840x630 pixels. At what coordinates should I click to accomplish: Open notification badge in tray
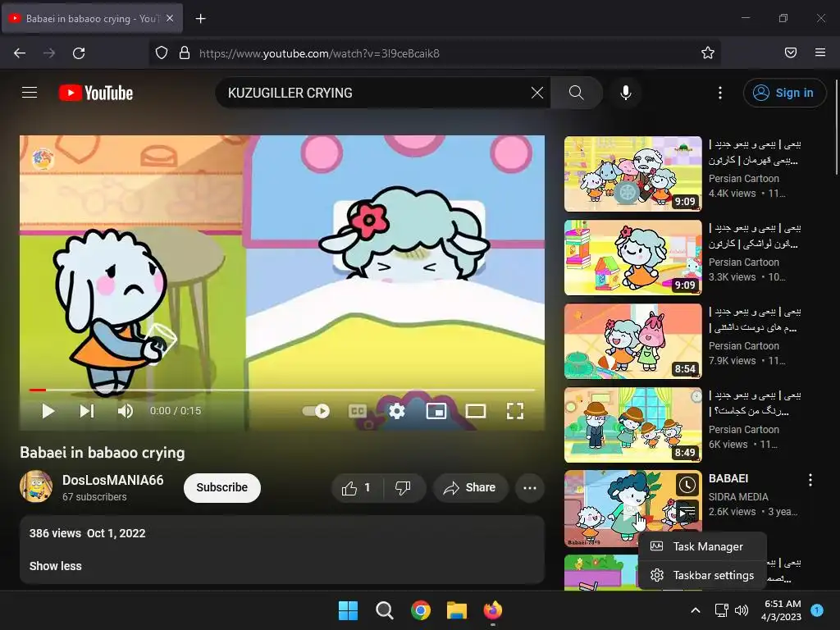point(817,610)
